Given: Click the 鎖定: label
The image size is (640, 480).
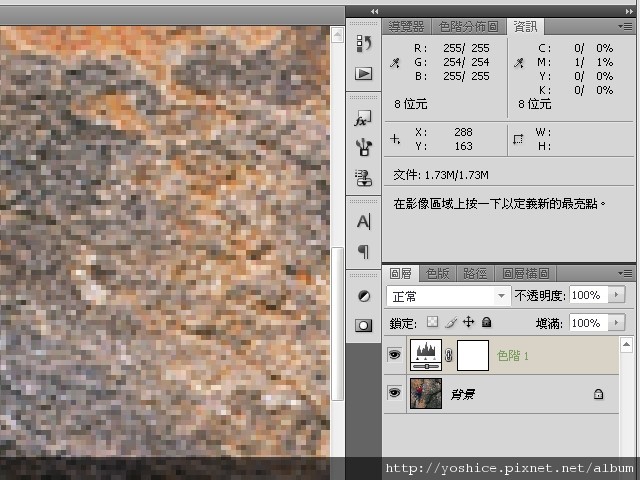Looking at the screenshot, I should [x=403, y=323].
